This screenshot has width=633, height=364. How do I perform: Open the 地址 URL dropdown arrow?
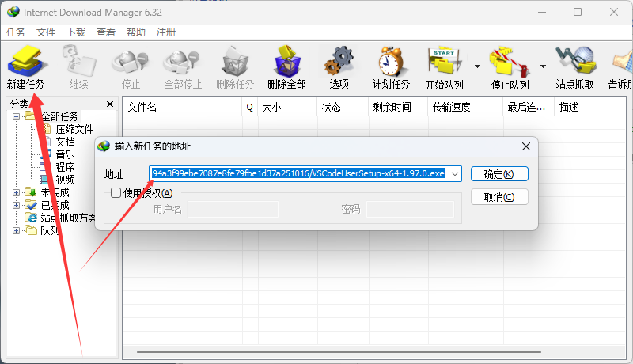(455, 174)
